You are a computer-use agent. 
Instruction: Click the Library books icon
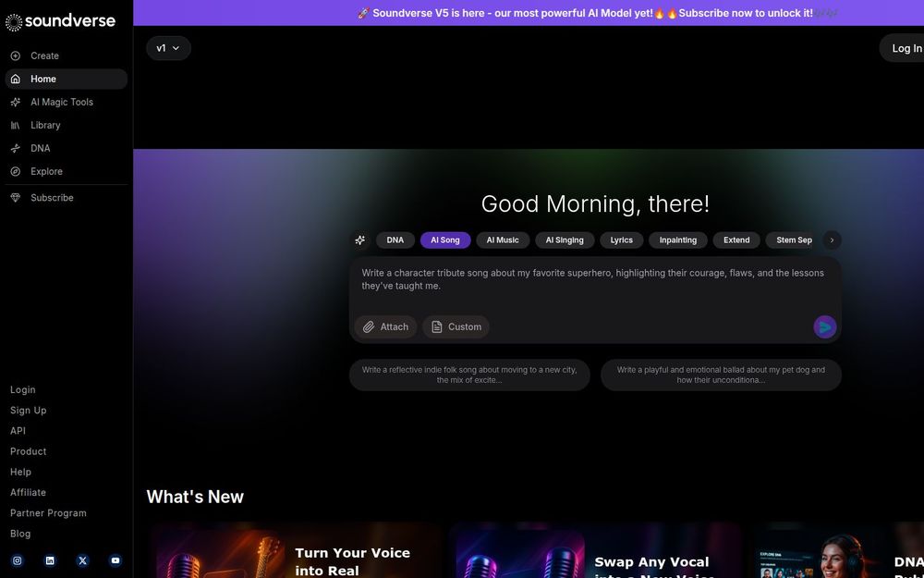coord(16,125)
